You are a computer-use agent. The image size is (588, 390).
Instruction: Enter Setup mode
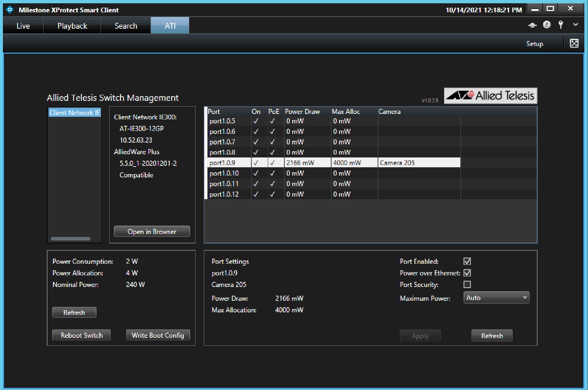coord(535,44)
